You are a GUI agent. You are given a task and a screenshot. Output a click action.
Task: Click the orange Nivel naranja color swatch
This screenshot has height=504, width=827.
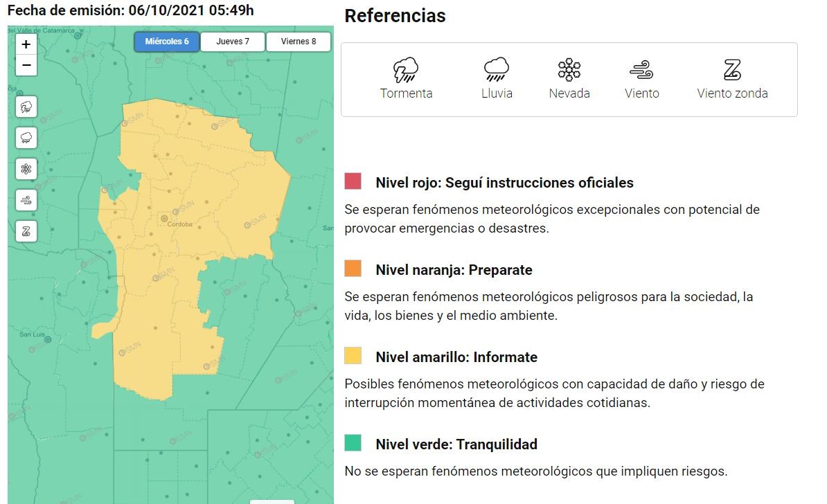[353, 269]
